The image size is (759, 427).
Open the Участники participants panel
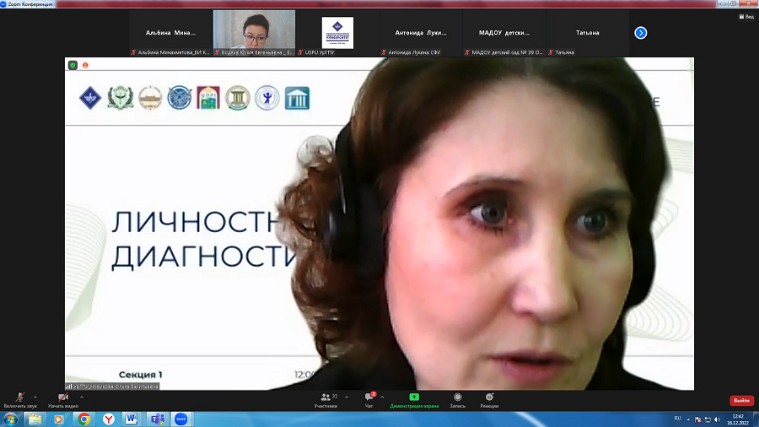(326, 399)
